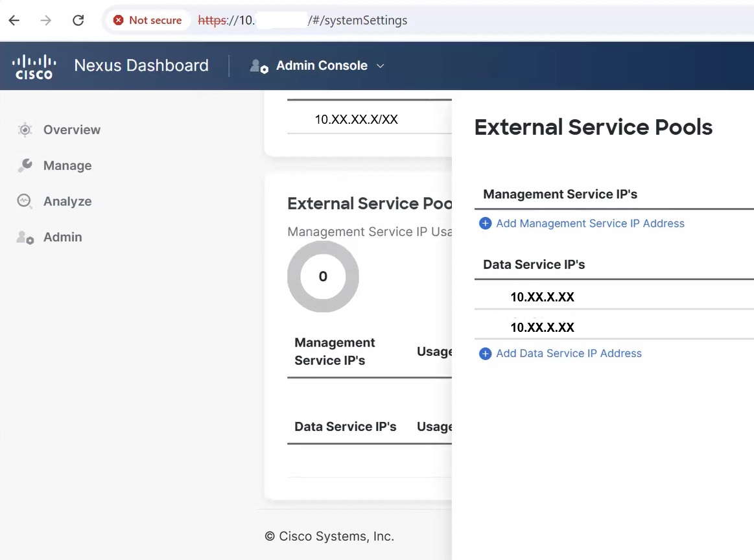Screen dimensions: 754x560
Task: Click the Analyze sidebar icon
Action: pyautogui.click(x=25, y=201)
